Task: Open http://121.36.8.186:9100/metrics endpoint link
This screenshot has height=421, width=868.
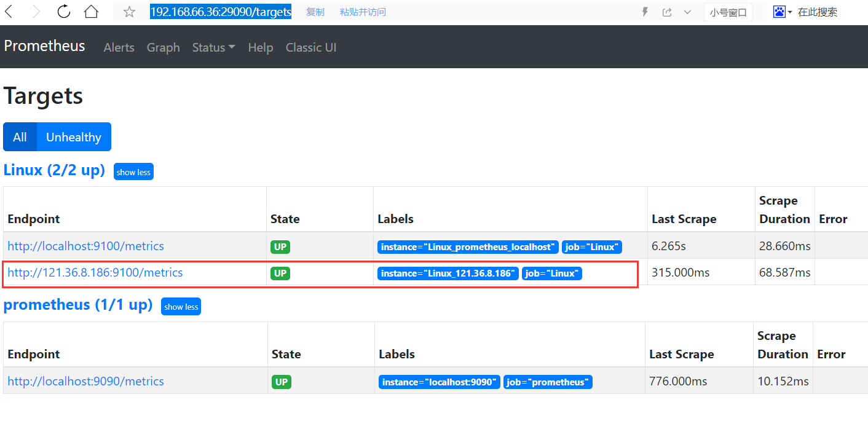Action: point(95,272)
